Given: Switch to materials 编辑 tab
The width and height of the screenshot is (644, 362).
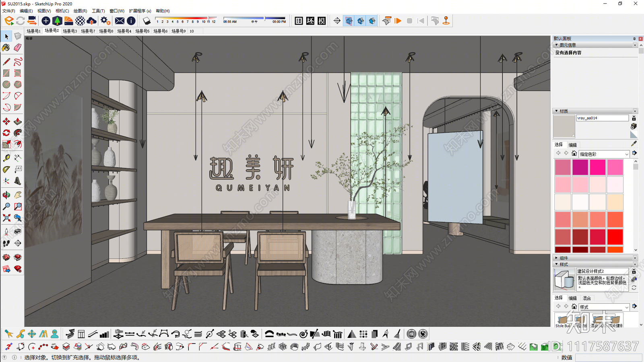Looking at the screenshot, I should tap(573, 145).
